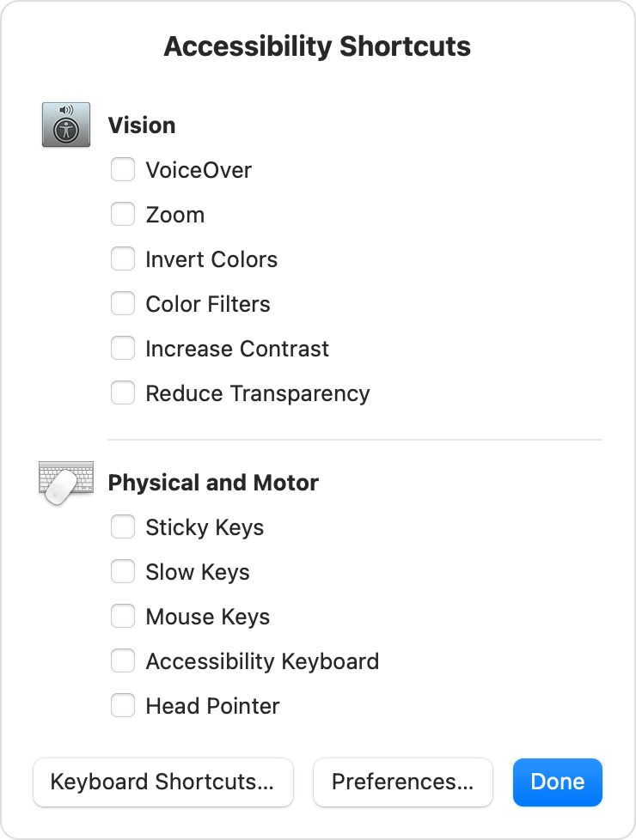This screenshot has width=636, height=840.
Task: Enable the VoiceOver checkbox
Action: coord(123,169)
